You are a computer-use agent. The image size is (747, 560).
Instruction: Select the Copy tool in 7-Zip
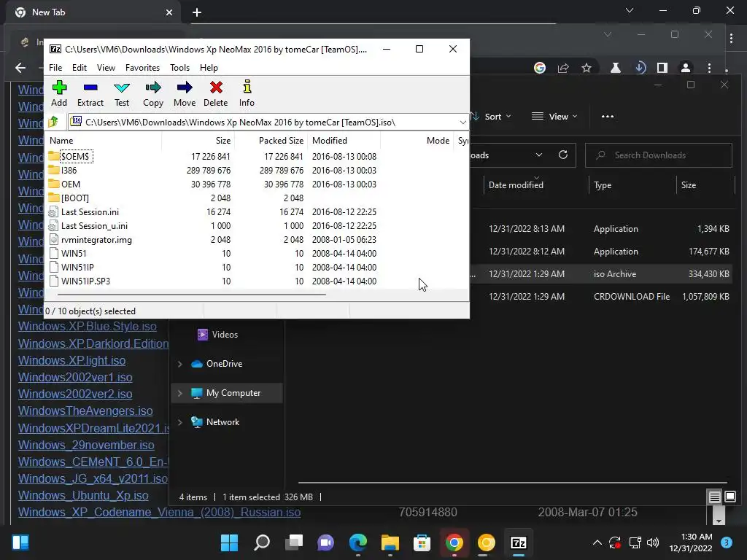click(153, 94)
